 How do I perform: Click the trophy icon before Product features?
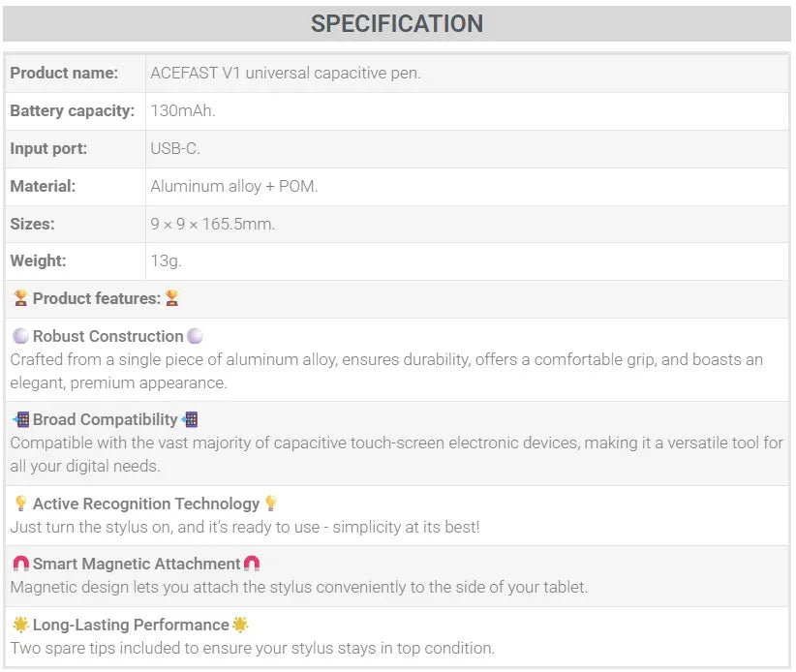pyautogui.click(x=20, y=298)
